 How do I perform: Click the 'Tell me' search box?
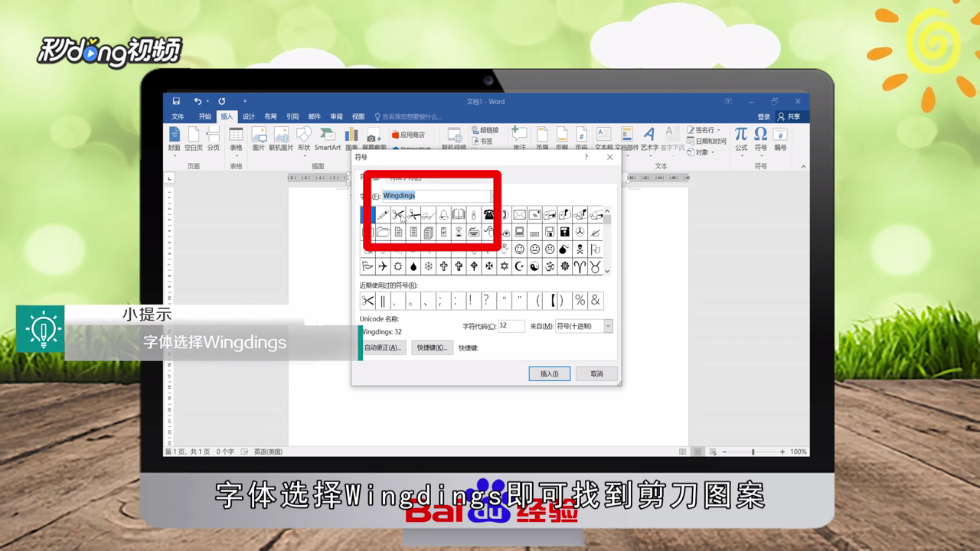pyautogui.click(x=407, y=116)
